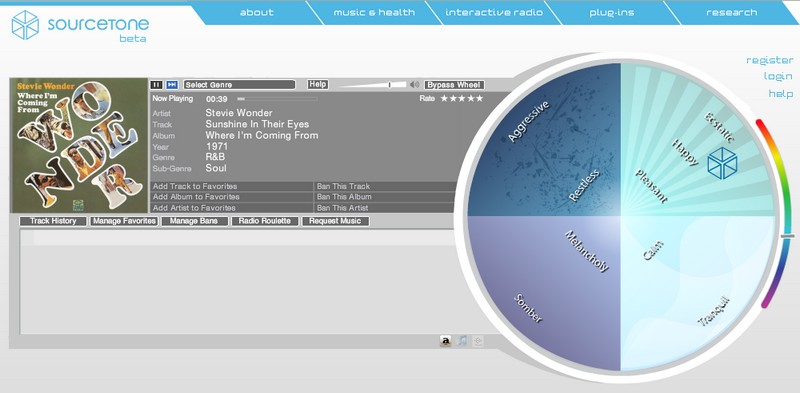Click the cube marker on emotion wheel
This screenshot has width=800, height=393.
tap(722, 163)
